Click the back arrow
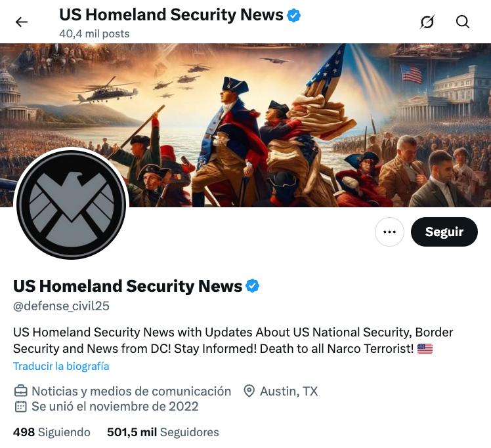The image size is (491, 448). tap(22, 22)
